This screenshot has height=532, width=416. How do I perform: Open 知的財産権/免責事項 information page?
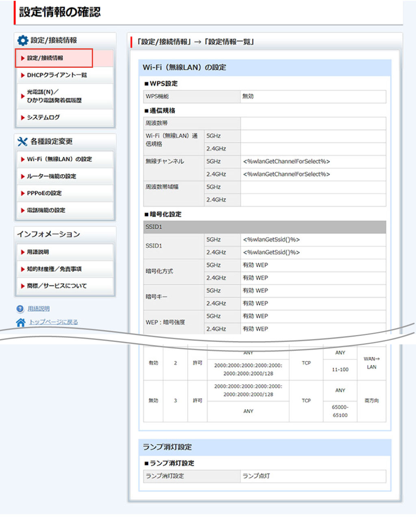[x=54, y=269]
